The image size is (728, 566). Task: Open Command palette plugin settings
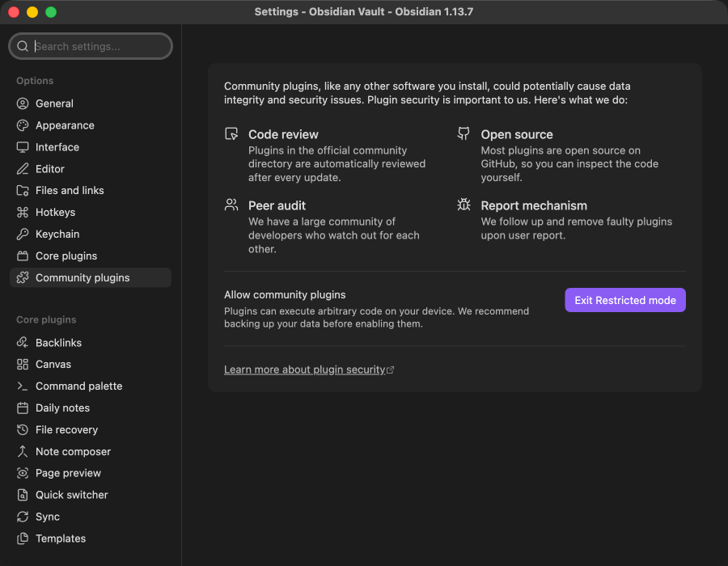[91, 386]
